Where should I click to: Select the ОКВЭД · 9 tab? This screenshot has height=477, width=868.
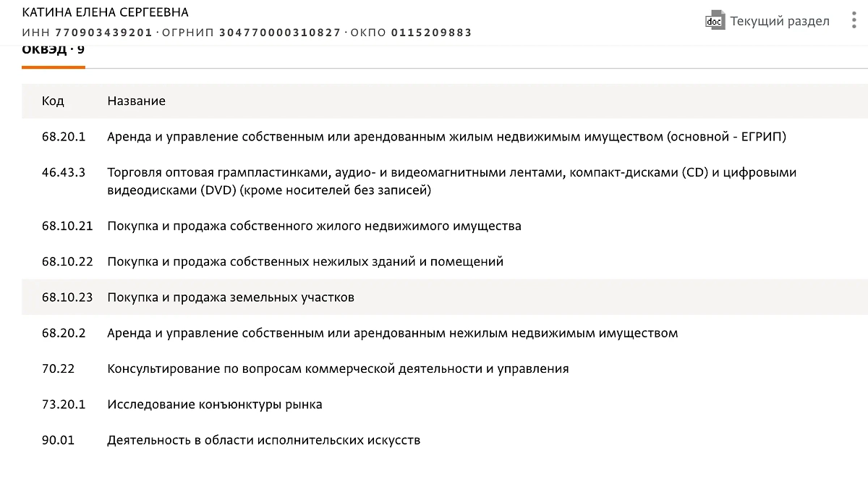coord(53,50)
